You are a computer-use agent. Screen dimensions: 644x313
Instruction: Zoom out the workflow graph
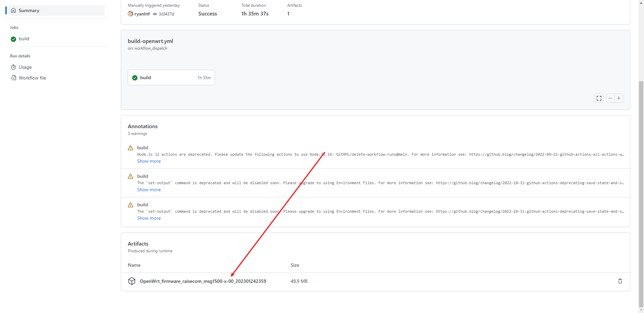[x=610, y=98]
